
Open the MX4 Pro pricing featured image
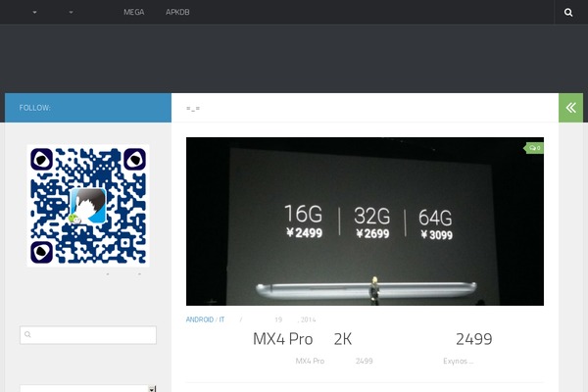click(x=365, y=221)
